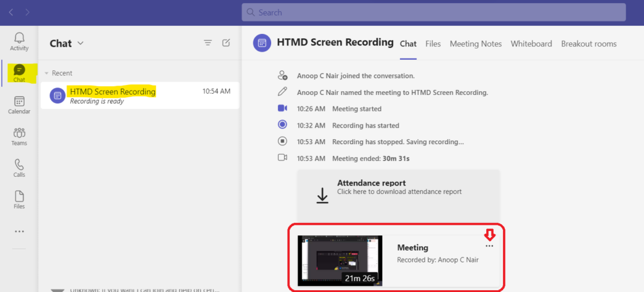Click the joined conversation person icon

click(x=282, y=75)
